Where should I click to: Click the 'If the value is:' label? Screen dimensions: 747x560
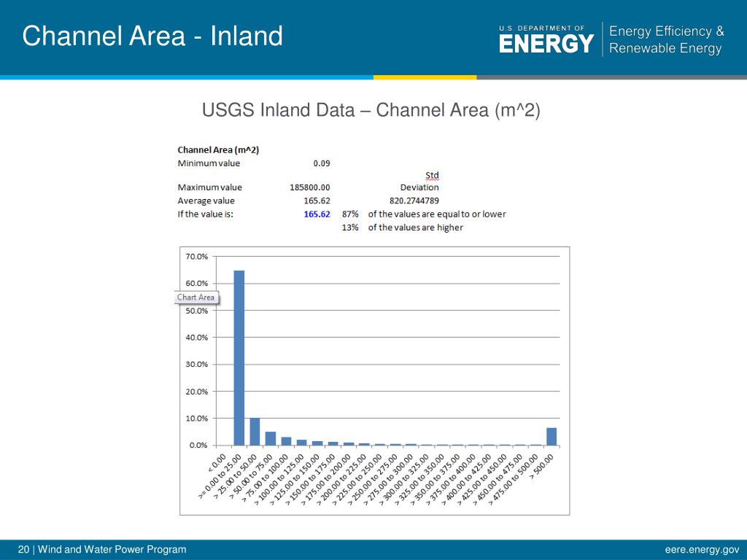pyautogui.click(x=205, y=214)
